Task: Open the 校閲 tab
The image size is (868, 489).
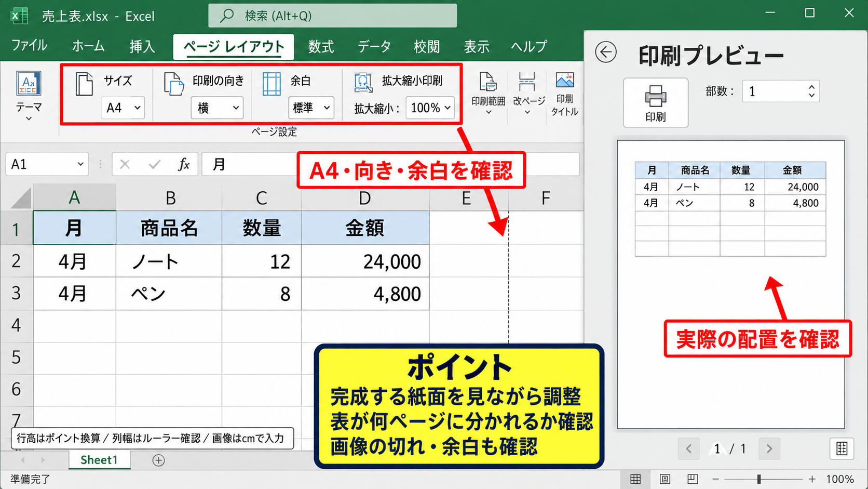Action: click(427, 46)
